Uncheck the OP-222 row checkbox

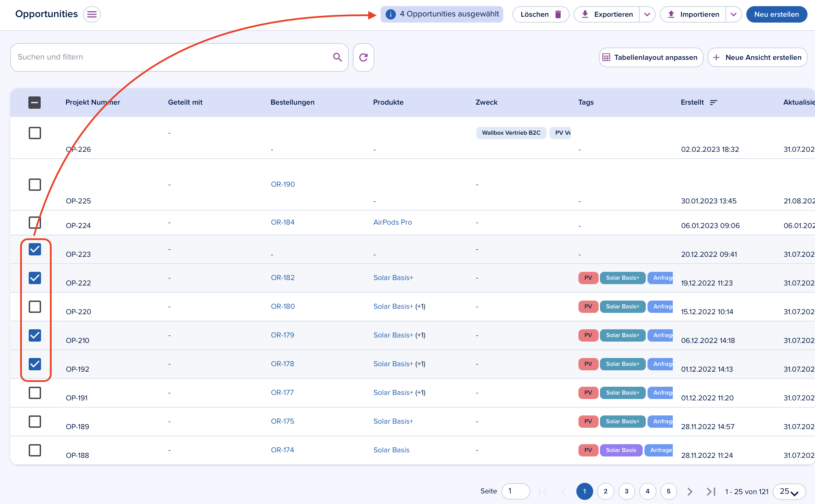click(35, 278)
